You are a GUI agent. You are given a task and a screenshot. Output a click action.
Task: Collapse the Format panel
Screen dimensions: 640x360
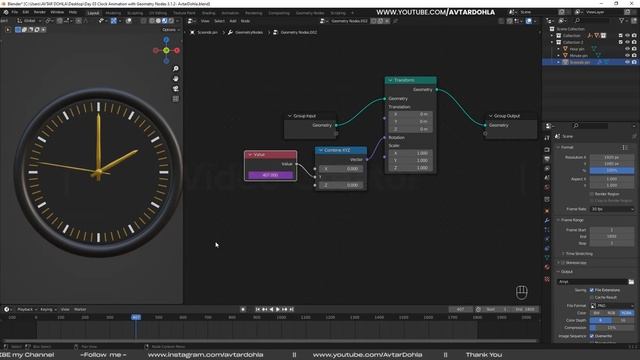[567, 147]
